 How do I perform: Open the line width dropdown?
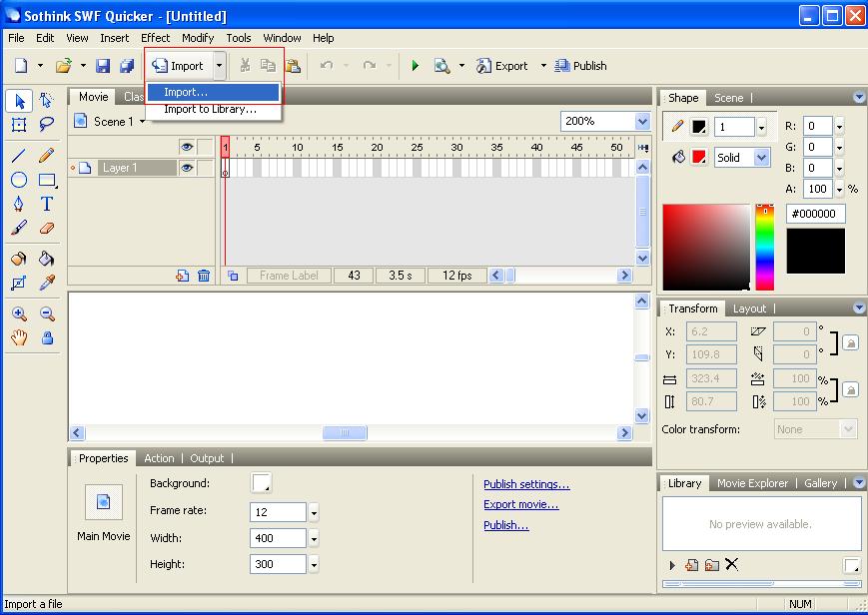click(762, 128)
